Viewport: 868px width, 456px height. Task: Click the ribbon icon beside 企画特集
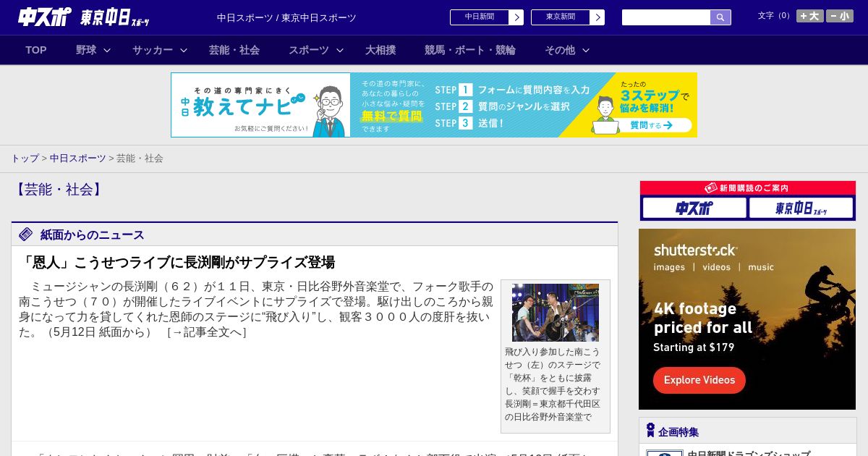click(x=650, y=431)
